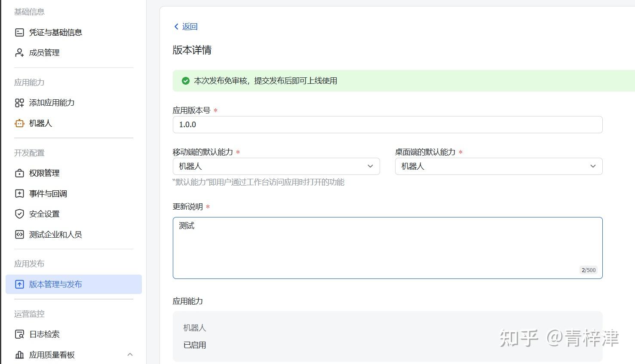Click the green check icon in notice banner

tap(186, 81)
